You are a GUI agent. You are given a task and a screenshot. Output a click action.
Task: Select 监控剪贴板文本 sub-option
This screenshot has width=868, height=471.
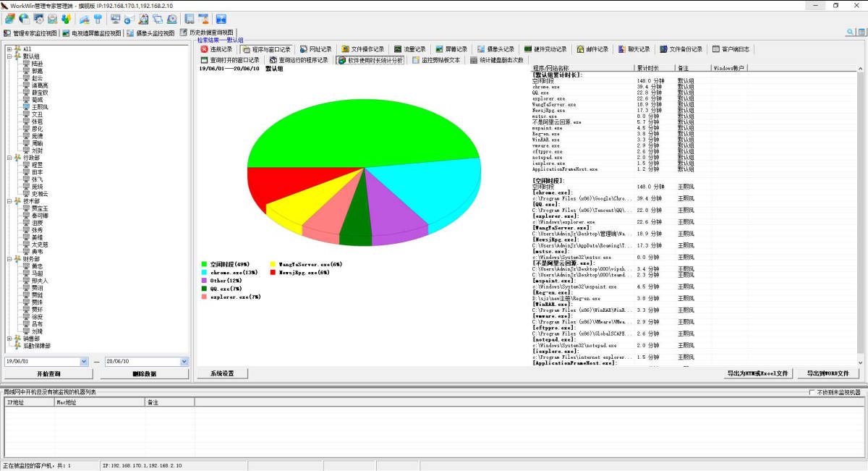pyautogui.click(x=435, y=60)
